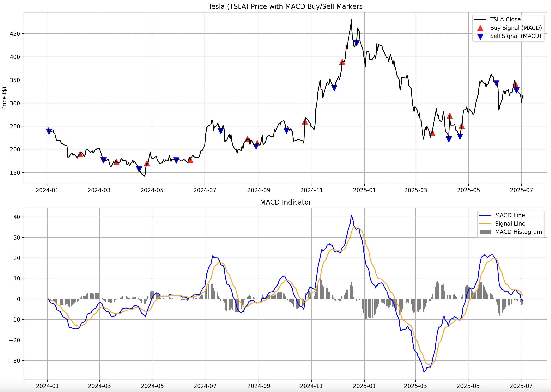The image size is (551, 392).
Task: Click the gray MACD Histogram legend patch
Action: [x=485, y=232]
